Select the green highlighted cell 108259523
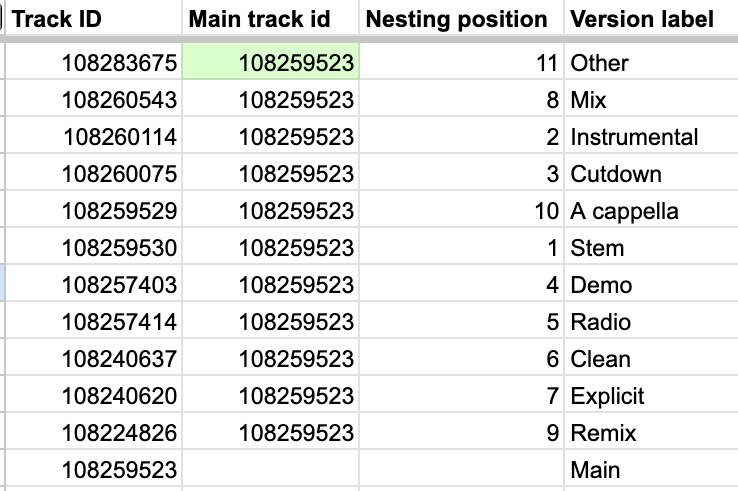The height and width of the screenshot is (491, 738). tap(271, 62)
